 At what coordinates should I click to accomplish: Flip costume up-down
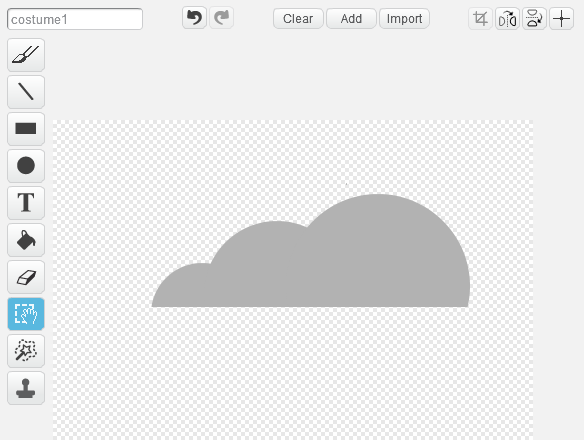pyautogui.click(x=534, y=19)
